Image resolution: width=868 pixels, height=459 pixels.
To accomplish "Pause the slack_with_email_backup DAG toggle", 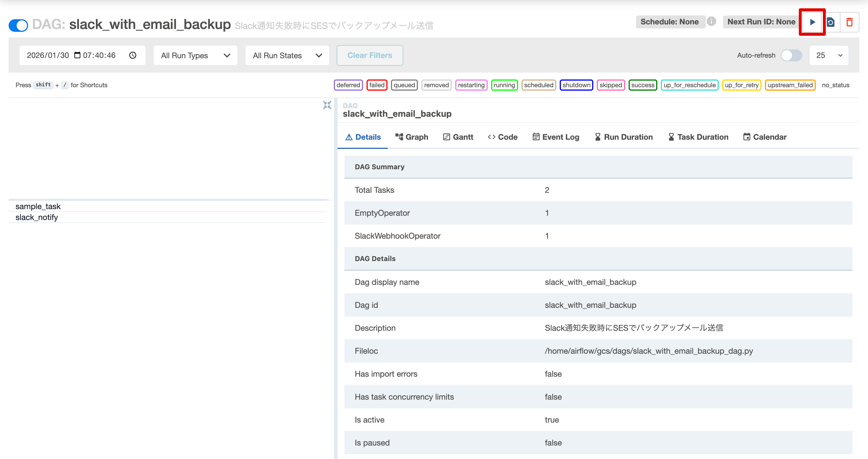I will tap(18, 25).
